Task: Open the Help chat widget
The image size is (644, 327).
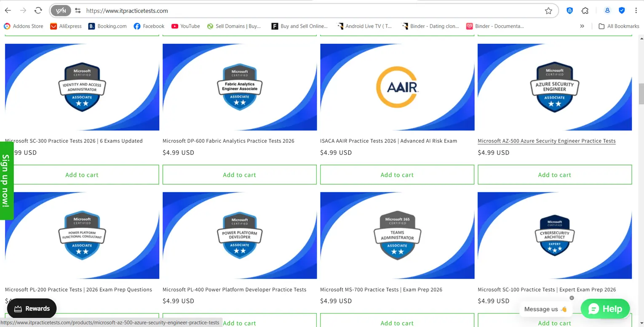Action: [605, 309]
